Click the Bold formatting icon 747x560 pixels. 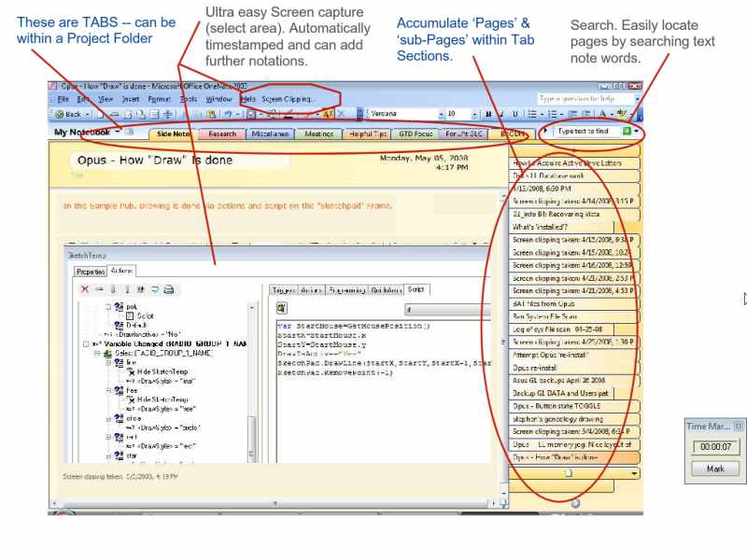[x=488, y=114]
